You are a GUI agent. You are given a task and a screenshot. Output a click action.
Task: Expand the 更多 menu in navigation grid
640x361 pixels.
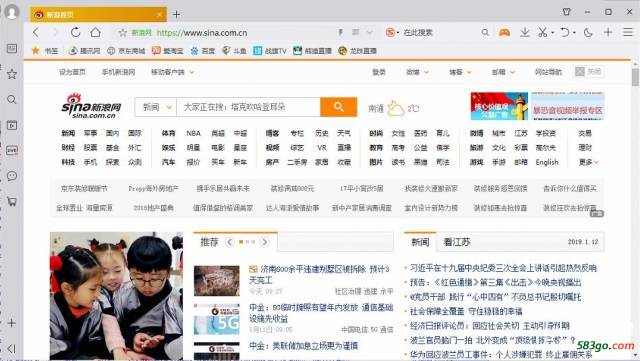click(x=589, y=162)
